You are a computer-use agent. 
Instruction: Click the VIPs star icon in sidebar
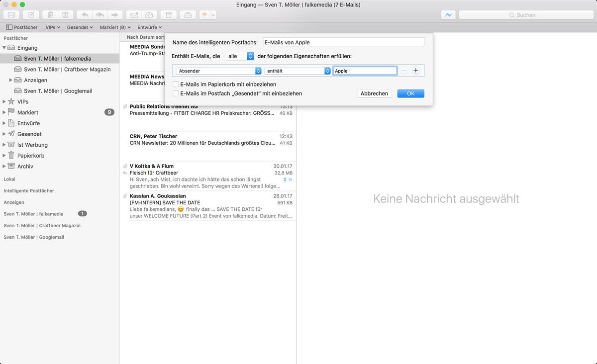(x=11, y=101)
